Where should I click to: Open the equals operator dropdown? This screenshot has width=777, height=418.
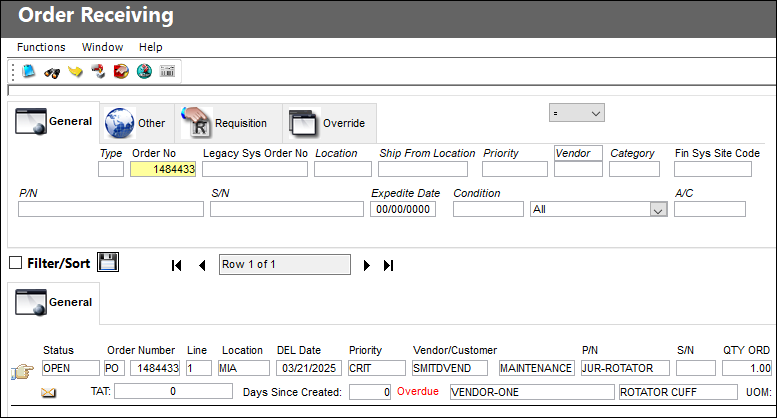point(577,113)
